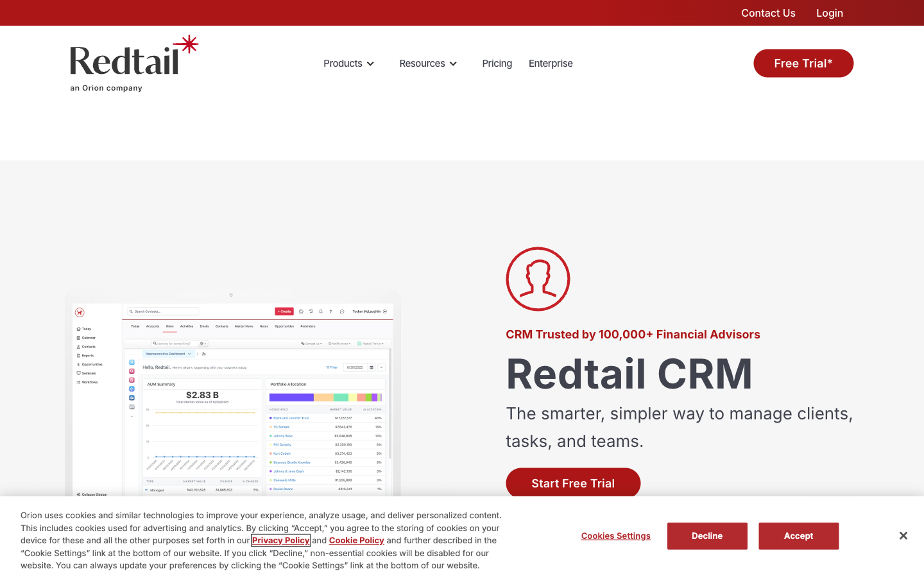The image size is (924, 578).
Task: Click the red CRM user silhouette icon
Action: coord(538,279)
